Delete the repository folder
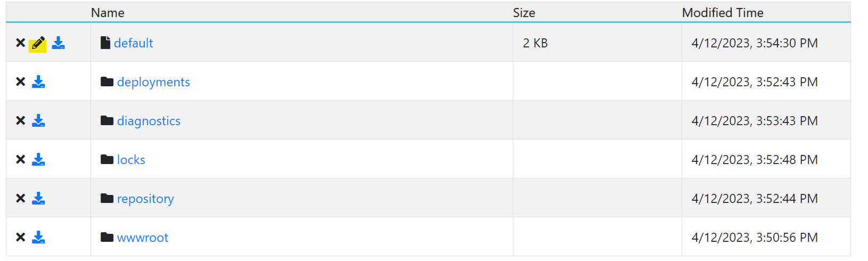This screenshot has height=261, width=868. (x=21, y=199)
